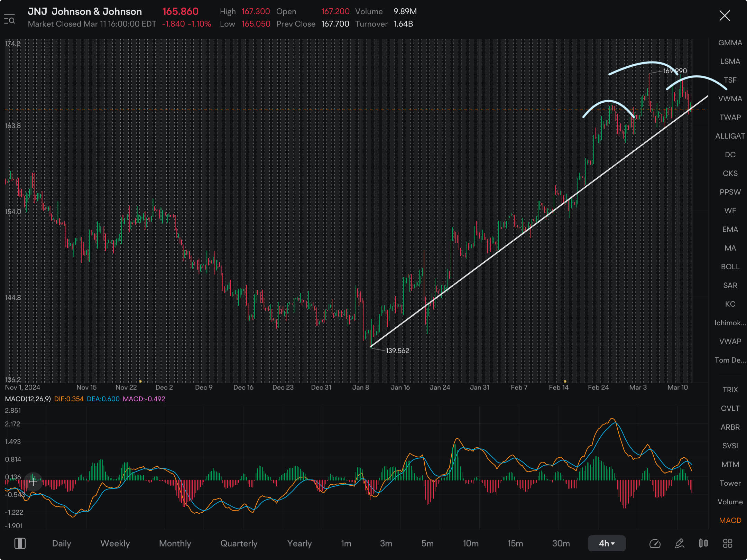The width and height of the screenshot is (747, 560).
Task: Switch to the Monthly timeframe
Action: click(x=175, y=543)
